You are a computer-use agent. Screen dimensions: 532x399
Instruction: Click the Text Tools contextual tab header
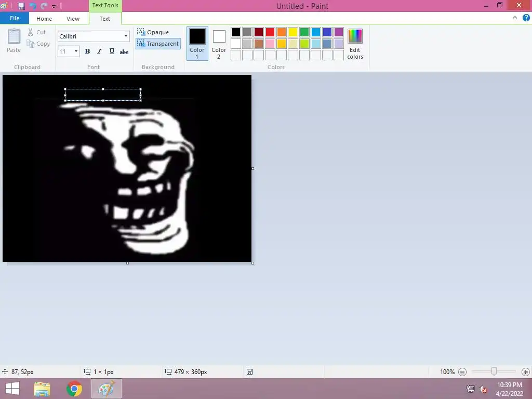pyautogui.click(x=105, y=5)
